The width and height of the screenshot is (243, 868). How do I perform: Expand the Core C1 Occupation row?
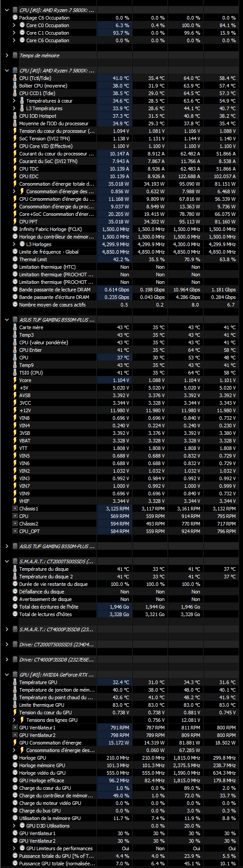point(14,33)
